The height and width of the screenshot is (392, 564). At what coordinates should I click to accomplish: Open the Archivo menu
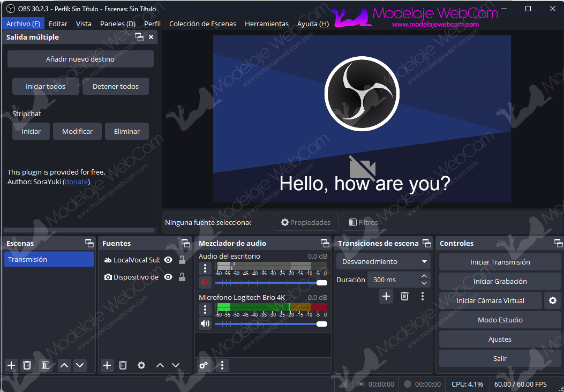(x=24, y=24)
